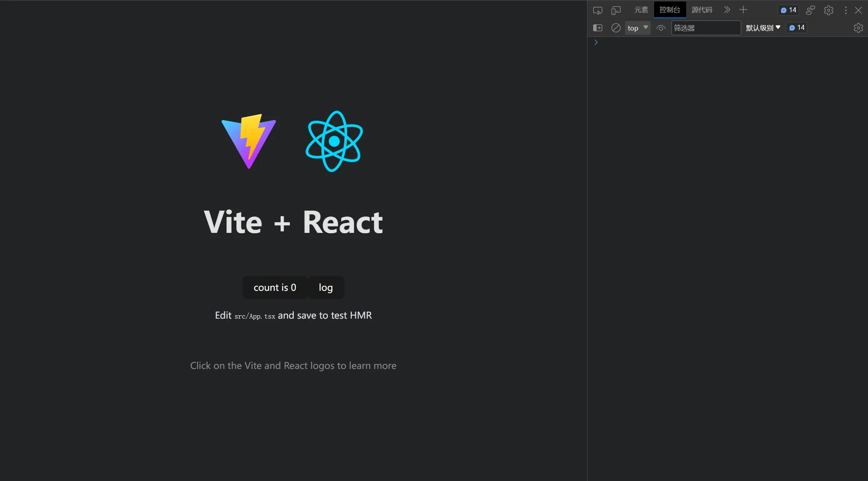This screenshot has height=481, width=868.
Task: Open the 默认级别 log levels dropdown
Action: (x=763, y=28)
